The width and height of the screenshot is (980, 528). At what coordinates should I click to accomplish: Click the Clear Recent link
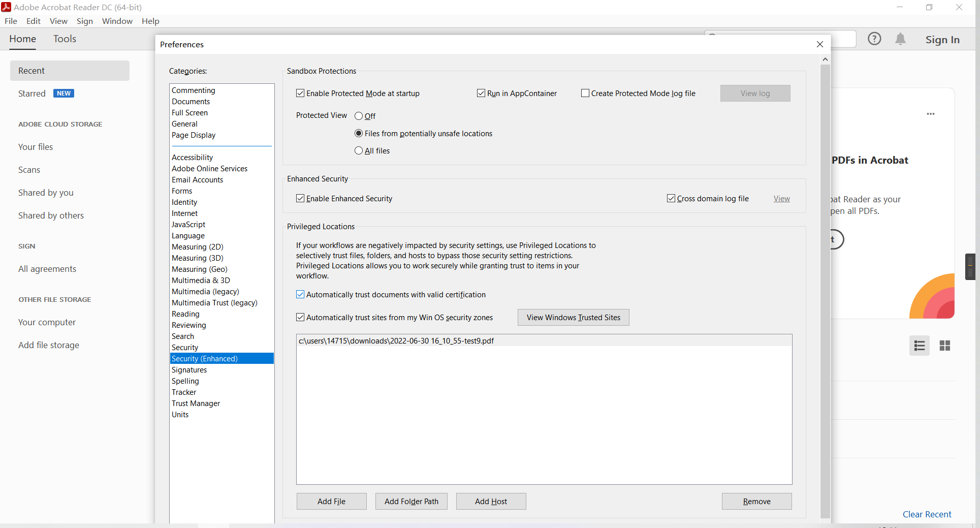927,514
